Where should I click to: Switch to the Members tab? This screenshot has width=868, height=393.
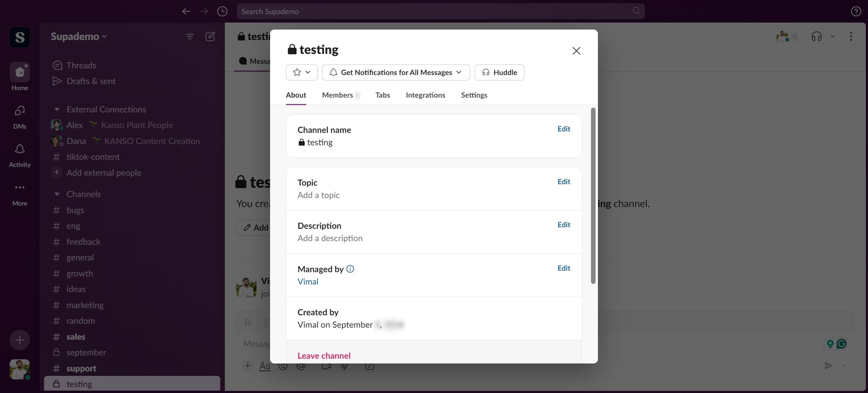pyautogui.click(x=337, y=95)
